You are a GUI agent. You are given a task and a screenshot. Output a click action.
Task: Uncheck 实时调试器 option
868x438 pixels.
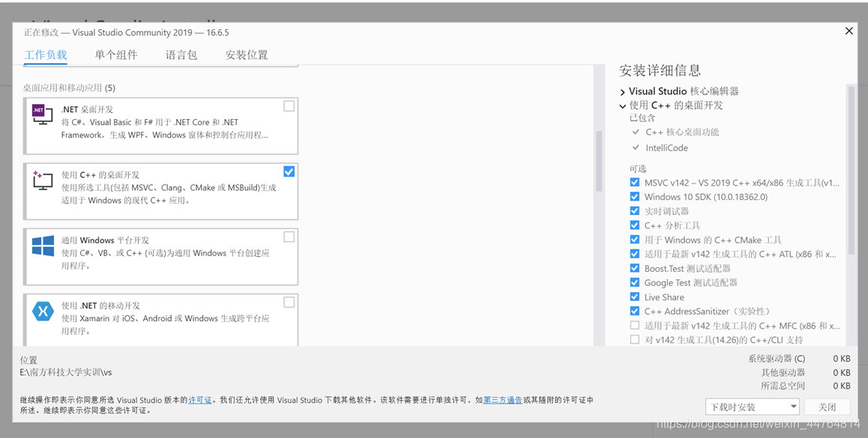click(x=634, y=210)
